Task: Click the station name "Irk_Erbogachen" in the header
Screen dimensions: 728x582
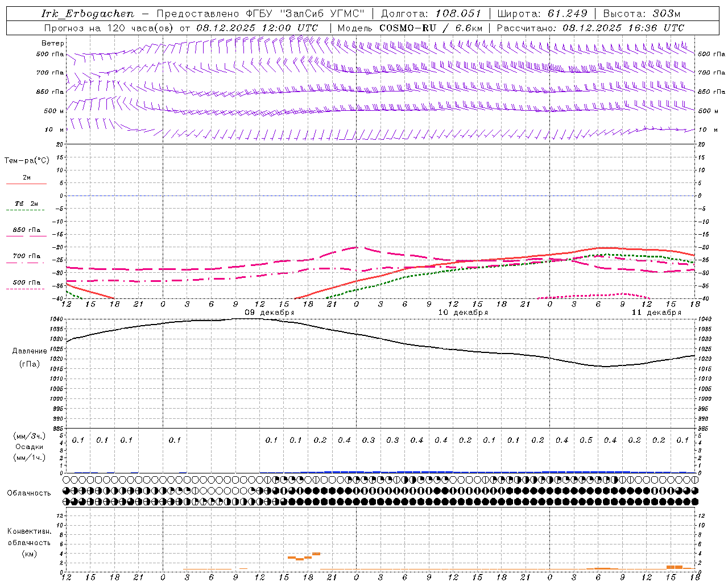Action: tap(88, 14)
